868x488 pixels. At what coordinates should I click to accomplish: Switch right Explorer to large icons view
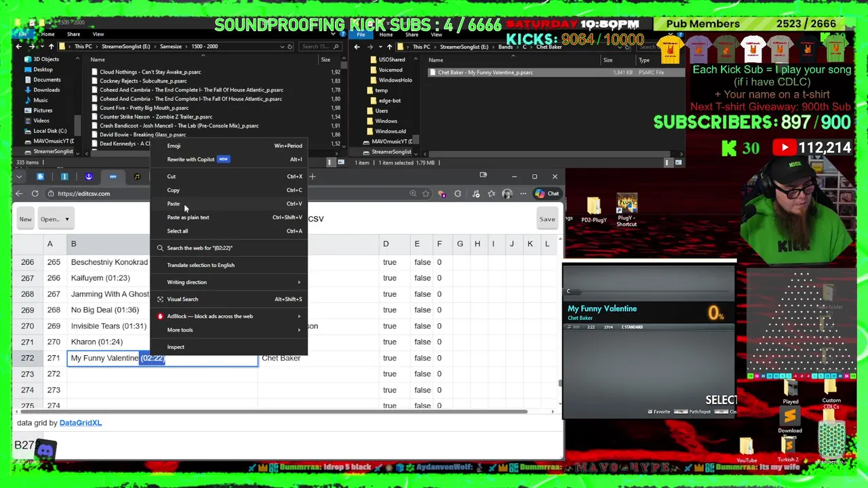tap(678, 163)
